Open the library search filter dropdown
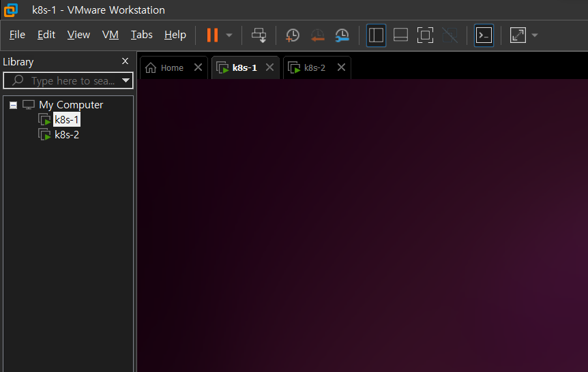 point(126,80)
